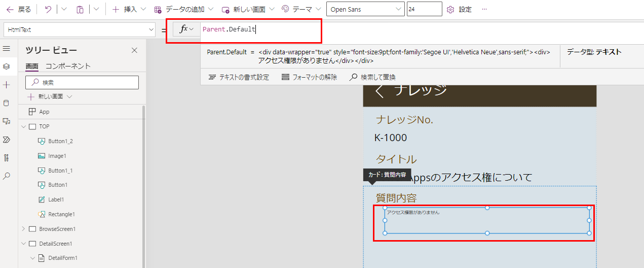Screen dimensions: 644x268
Task: Open the tree view layers icon
Action: point(7,66)
